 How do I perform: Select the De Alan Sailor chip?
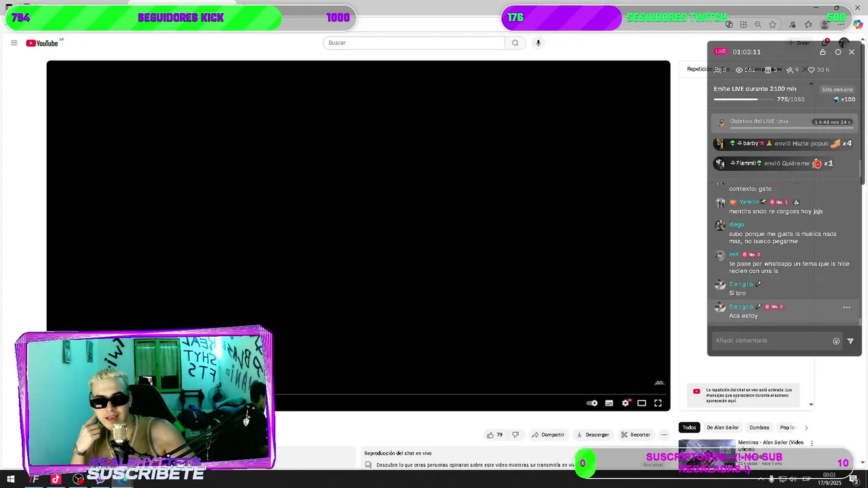tap(723, 428)
